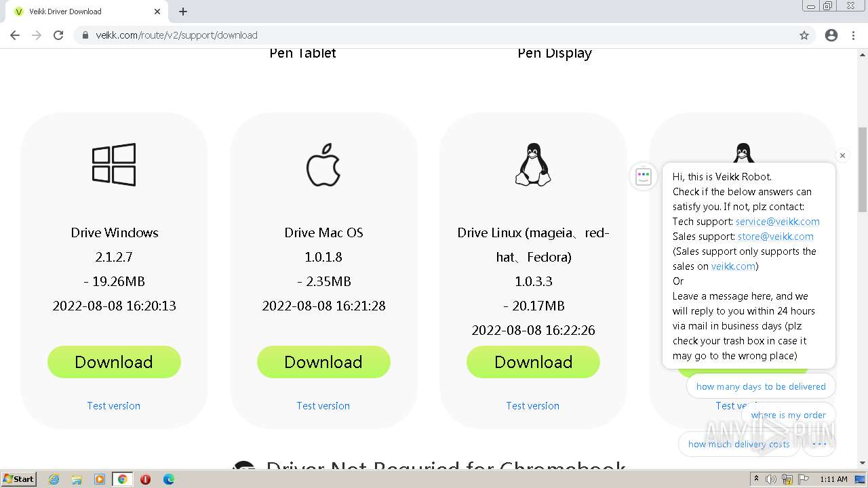Viewport: 868px width, 488px height.
Task: Click the Drive Windows title text
Action: tap(115, 232)
